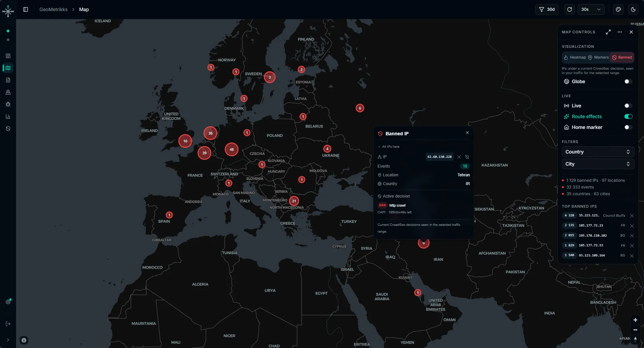This screenshot has width=644, height=348.
Task: Enable the Globe toggle
Action: tap(628, 81)
